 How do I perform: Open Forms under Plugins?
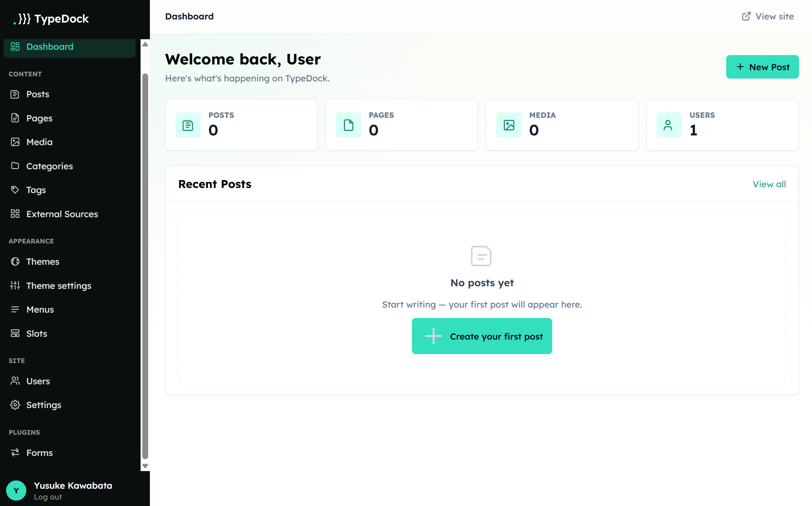coord(70,453)
